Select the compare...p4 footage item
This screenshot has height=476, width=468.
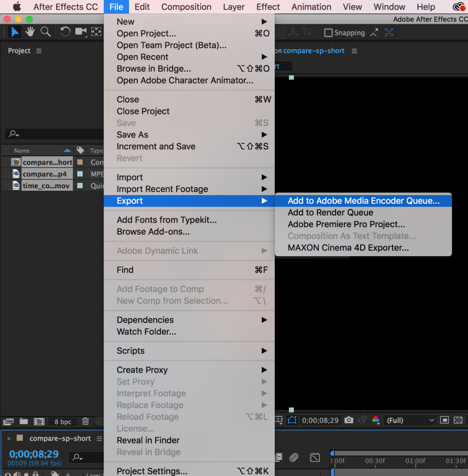click(45, 174)
